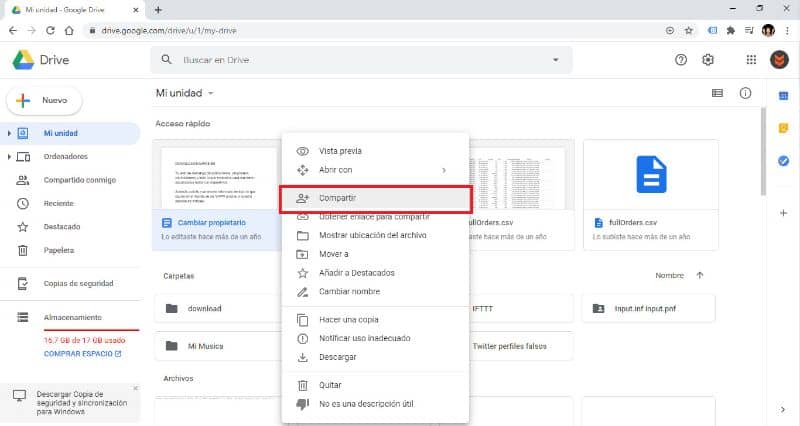Screen dimensions: 800x426
Task: Collapse side panel with arrow icon
Action: [x=783, y=409]
